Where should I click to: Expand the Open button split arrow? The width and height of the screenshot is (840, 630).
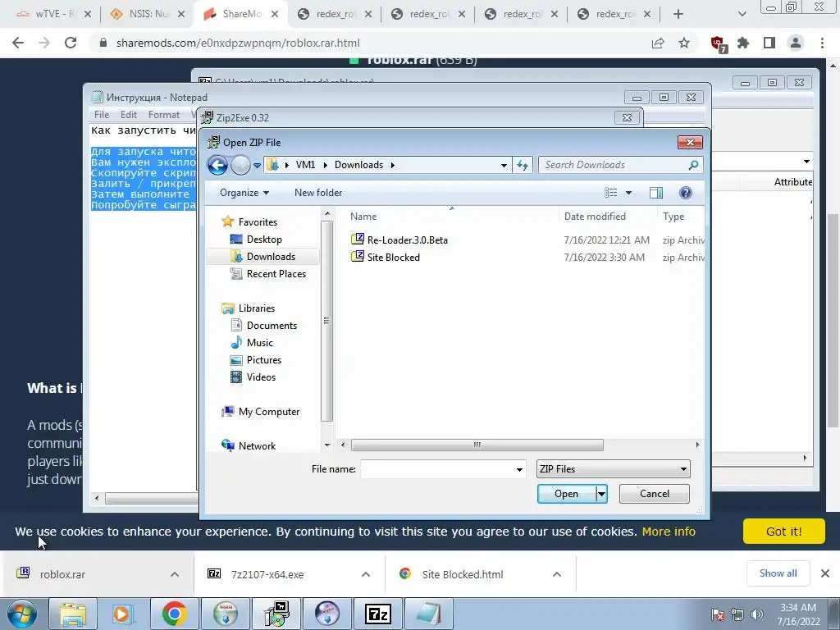601,494
